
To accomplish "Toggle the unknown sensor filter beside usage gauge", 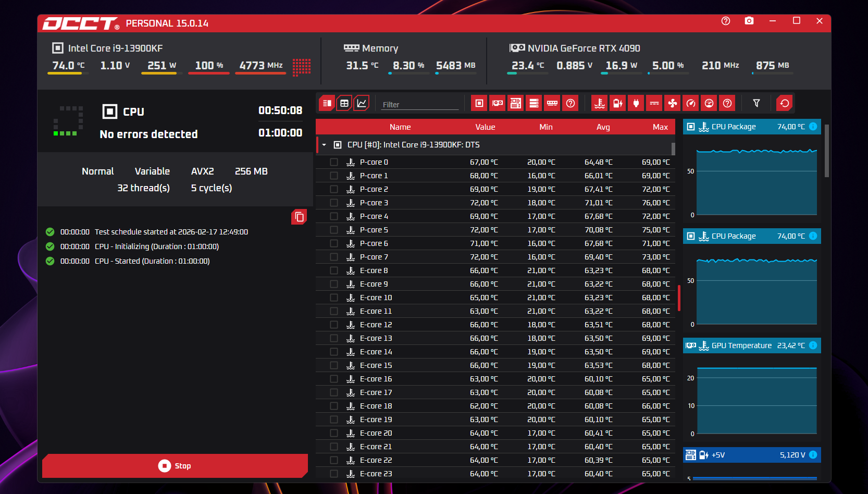I will coord(727,103).
